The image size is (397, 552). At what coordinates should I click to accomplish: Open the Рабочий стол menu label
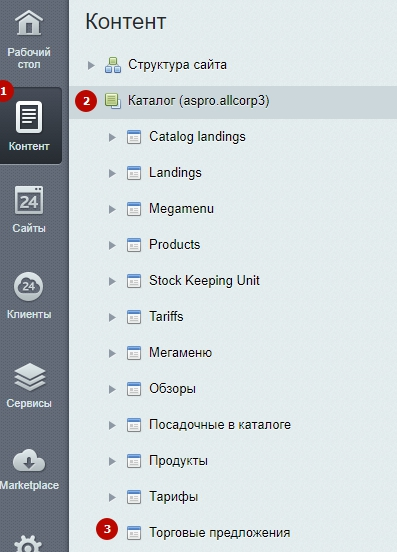pos(29,58)
